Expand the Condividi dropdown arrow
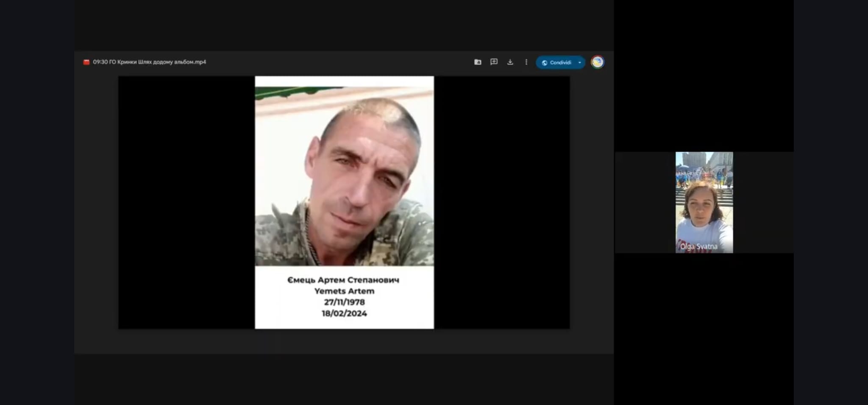 [x=580, y=63]
